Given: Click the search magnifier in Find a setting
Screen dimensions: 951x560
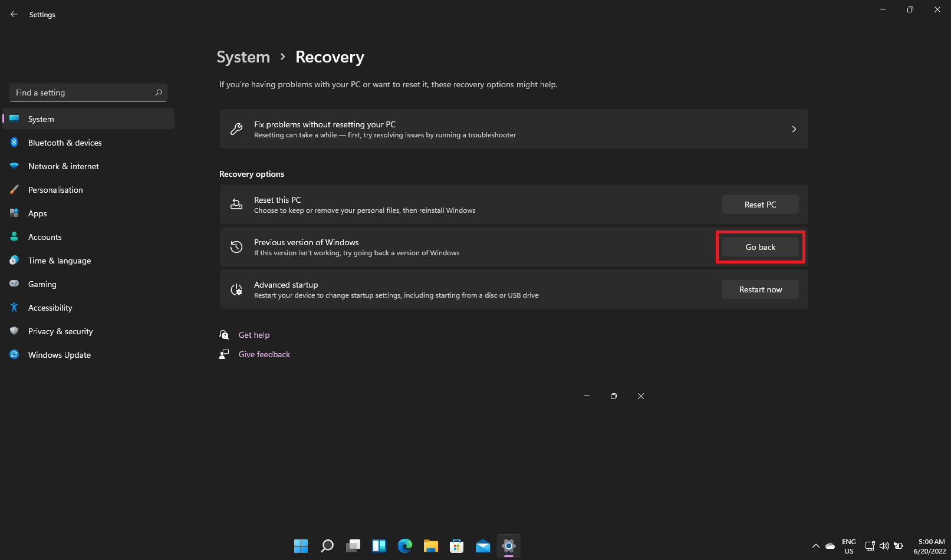Looking at the screenshot, I should click(x=159, y=93).
